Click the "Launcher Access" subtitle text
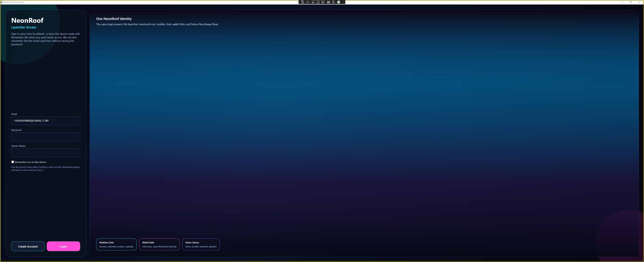Viewport: 644px width, 262px height. [x=24, y=27]
